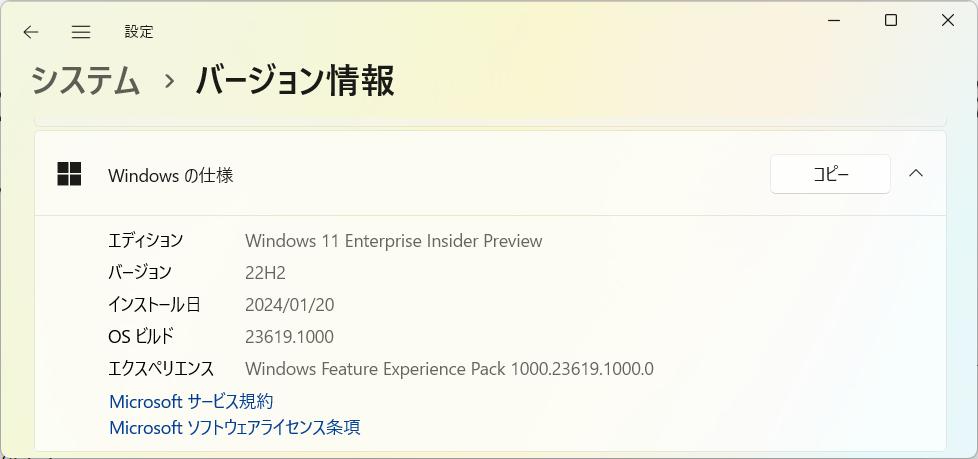Image resolution: width=978 pixels, height=459 pixels.
Task: Minimize the Settings window
Action: point(834,21)
